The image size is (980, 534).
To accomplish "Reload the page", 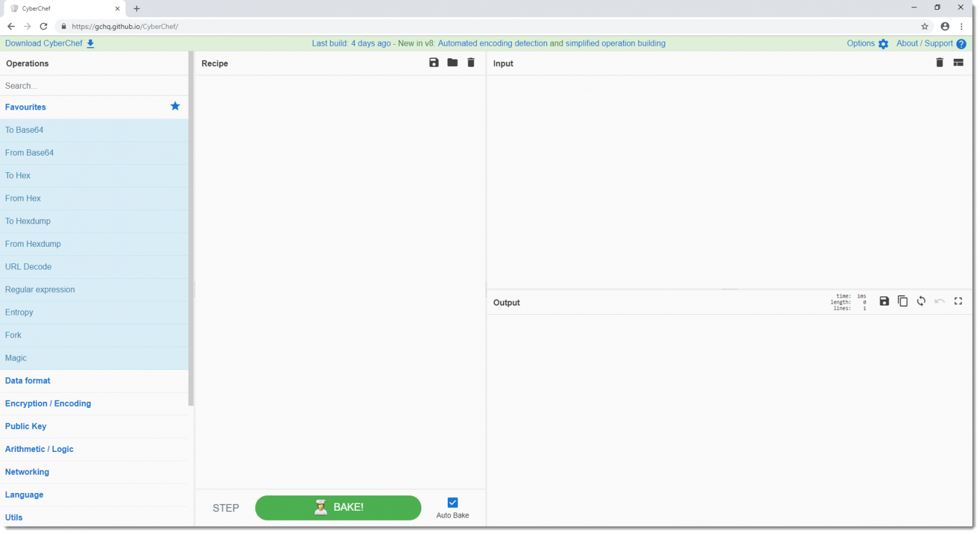I will [43, 26].
